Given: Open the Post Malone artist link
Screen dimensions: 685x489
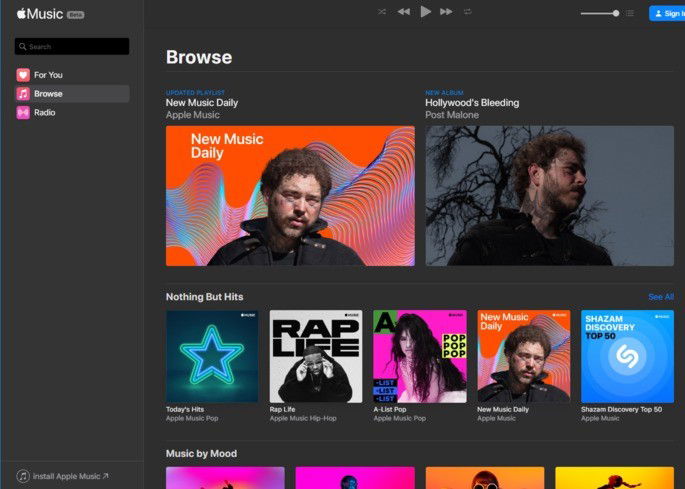Looking at the screenshot, I should 452,115.
